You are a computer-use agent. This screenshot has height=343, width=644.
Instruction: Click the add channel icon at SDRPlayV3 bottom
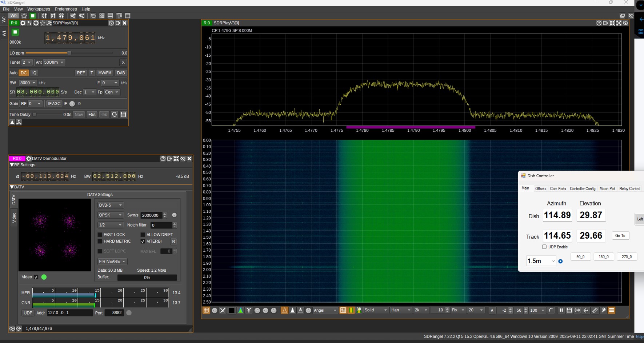pyautogui.click(x=19, y=122)
